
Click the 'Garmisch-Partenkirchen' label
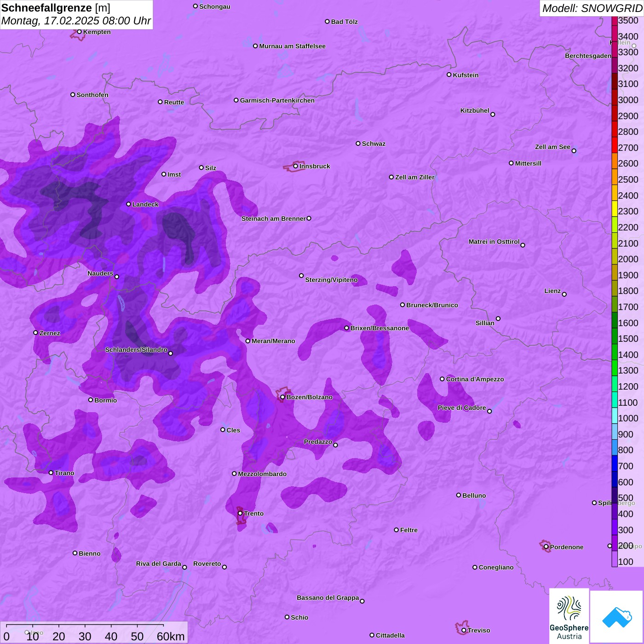pos(277,100)
